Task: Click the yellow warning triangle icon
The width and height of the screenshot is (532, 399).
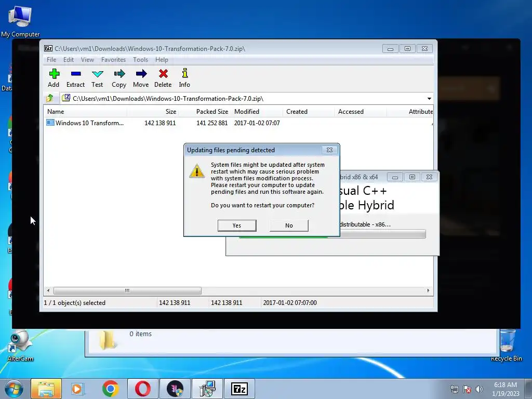Action: (x=197, y=170)
